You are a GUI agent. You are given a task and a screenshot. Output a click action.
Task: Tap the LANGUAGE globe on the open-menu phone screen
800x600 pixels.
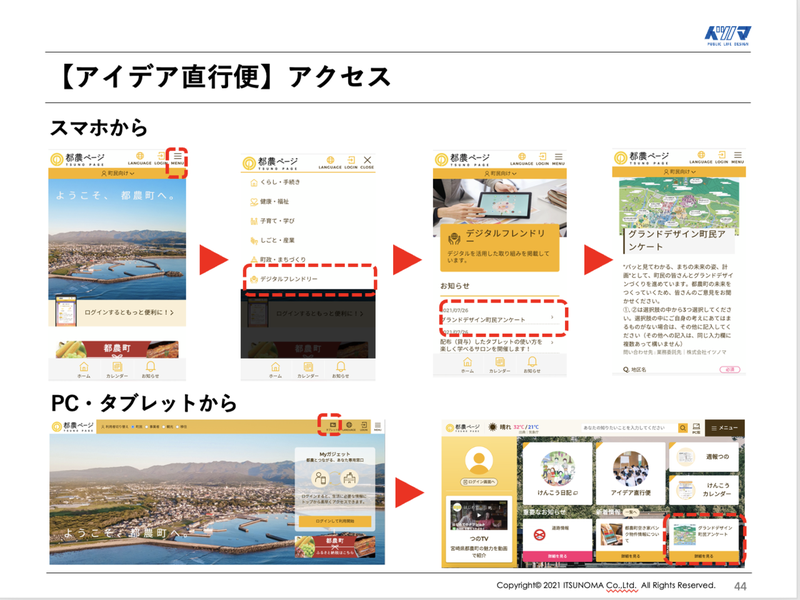pos(330,163)
